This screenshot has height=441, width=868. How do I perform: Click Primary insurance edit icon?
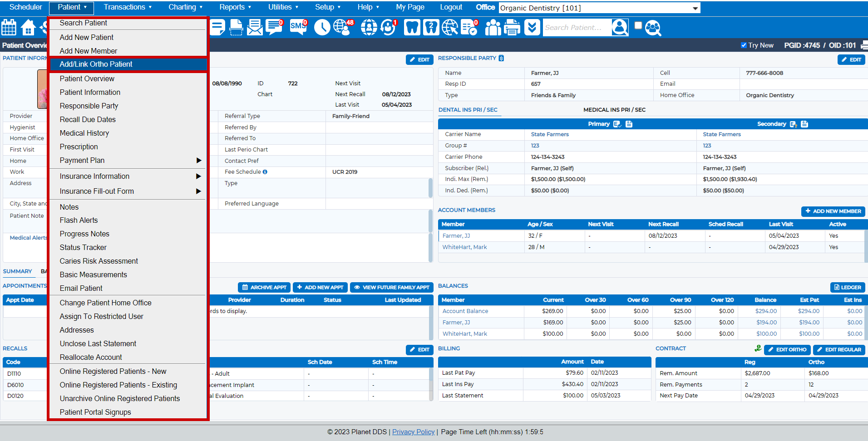tap(616, 124)
